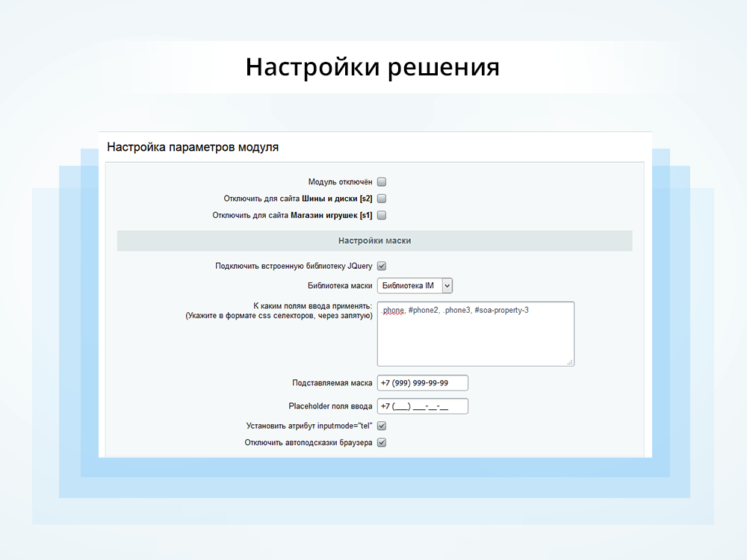
Task: Click the "Настройки решения" heading
Action: tap(373, 66)
